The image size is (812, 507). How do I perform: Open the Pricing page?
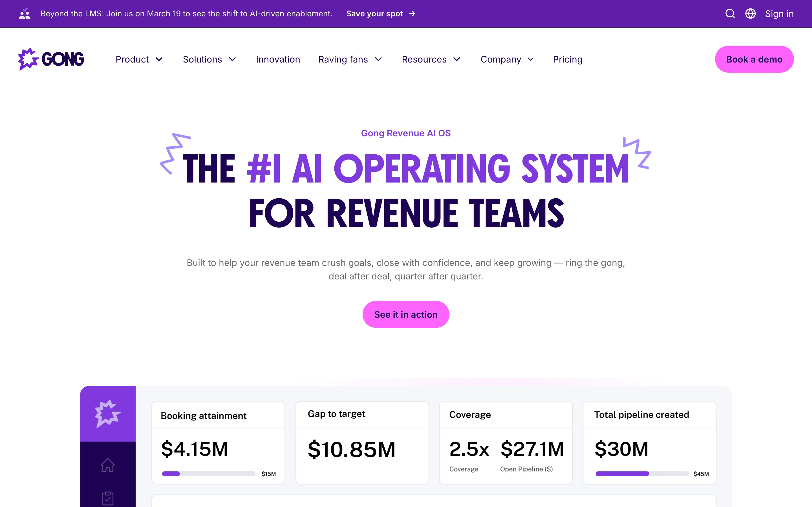[567, 59]
